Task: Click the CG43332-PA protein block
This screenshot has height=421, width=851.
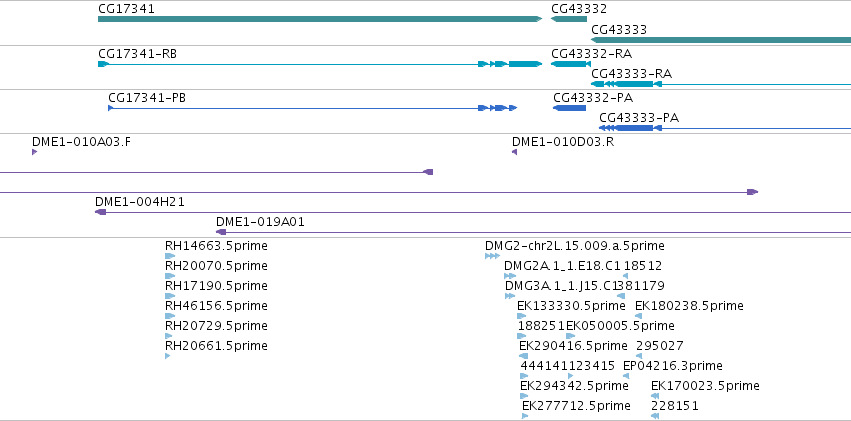Action: click(x=569, y=108)
